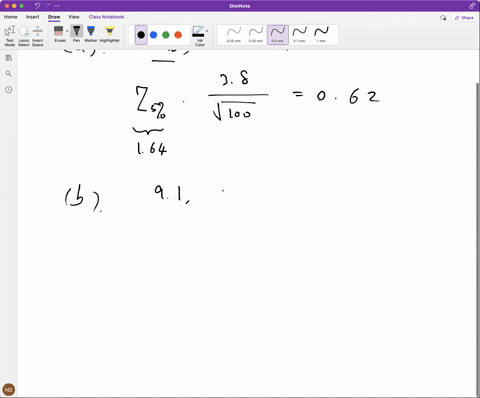Expand the Ink Color dropdown arrow
Viewport: 480px width, 398px height.
(x=207, y=31)
